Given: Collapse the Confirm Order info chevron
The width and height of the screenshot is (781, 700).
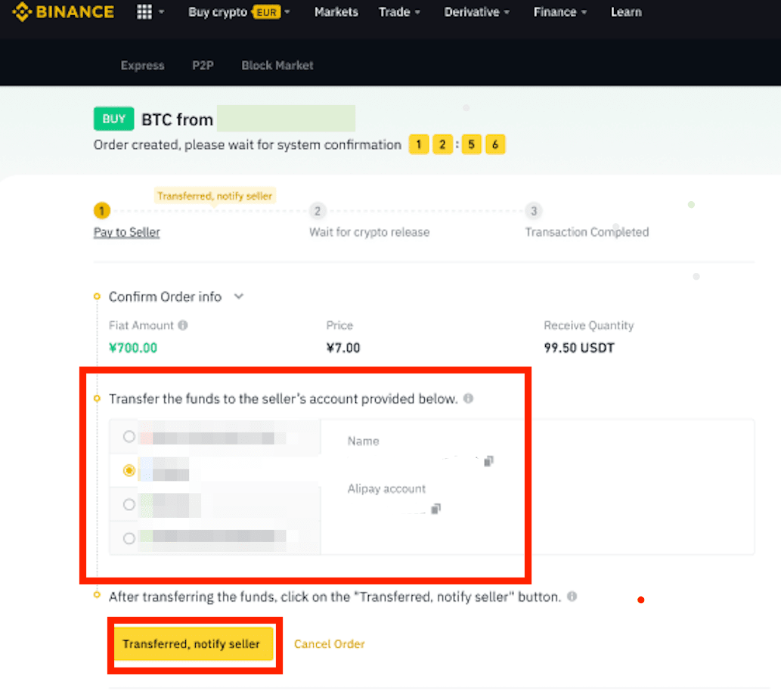Looking at the screenshot, I should click(239, 297).
